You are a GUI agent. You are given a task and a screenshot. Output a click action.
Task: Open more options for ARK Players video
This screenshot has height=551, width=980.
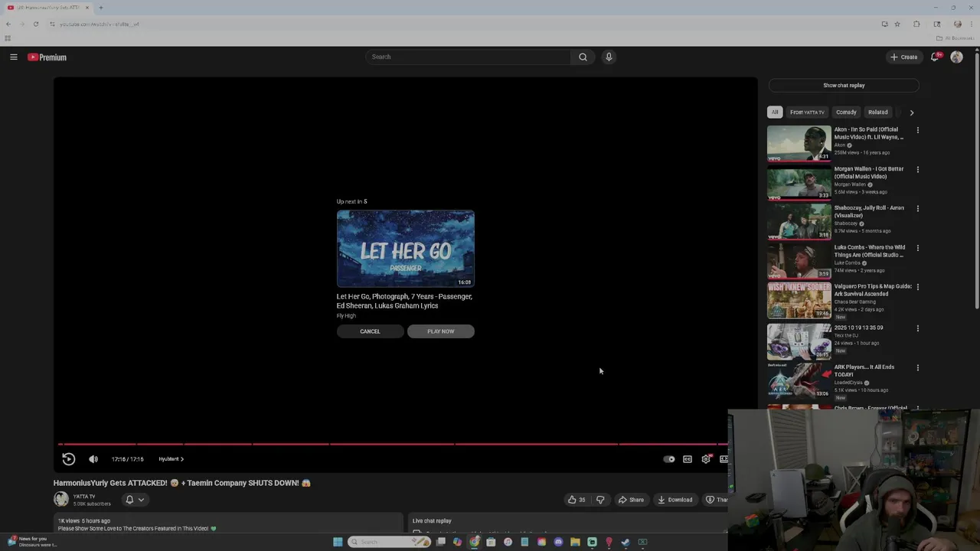917,367
